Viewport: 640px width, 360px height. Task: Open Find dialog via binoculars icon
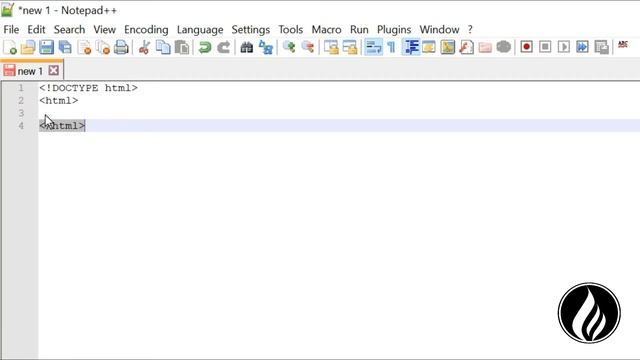[x=247, y=47]
